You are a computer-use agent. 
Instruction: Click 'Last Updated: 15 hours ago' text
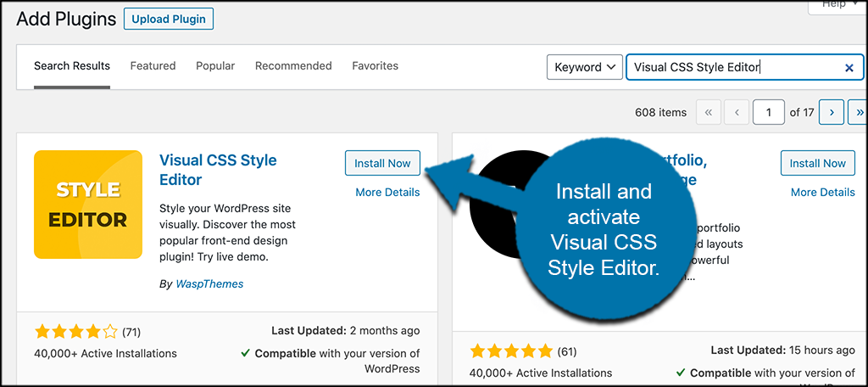(x=782, y=351)
